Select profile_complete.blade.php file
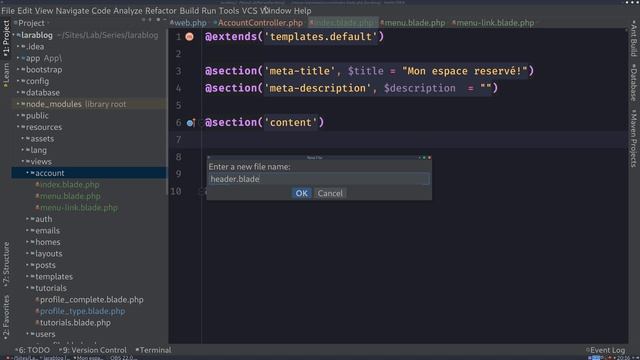 (x=91, y=300)
